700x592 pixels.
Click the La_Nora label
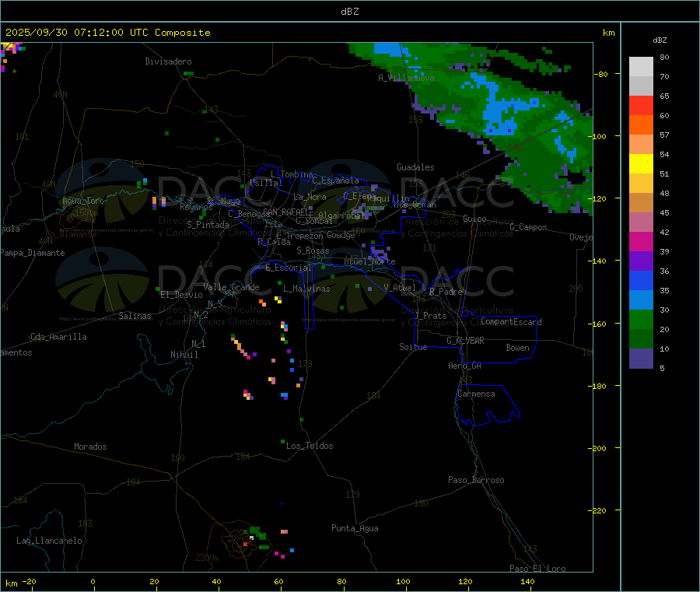(310, 197)
